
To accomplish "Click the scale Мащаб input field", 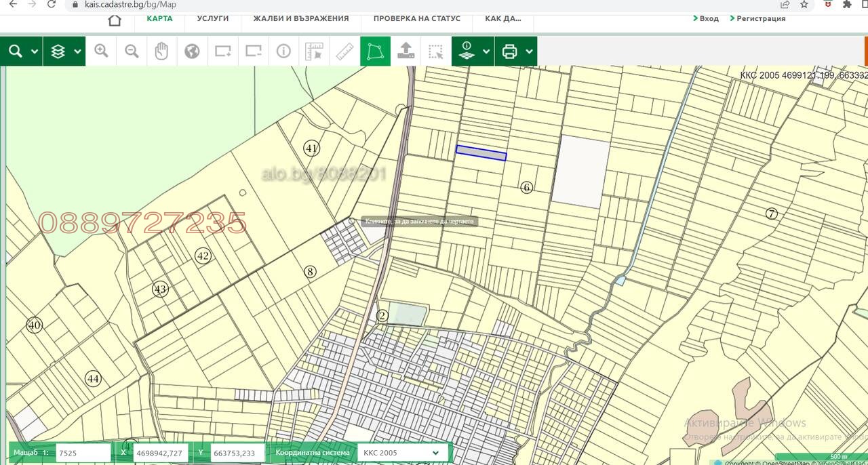I will (x=83, y=453).
